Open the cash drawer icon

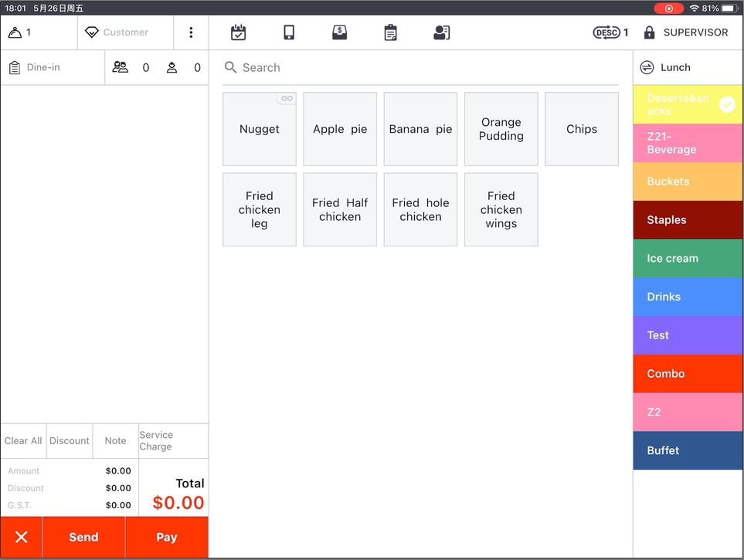339,32
